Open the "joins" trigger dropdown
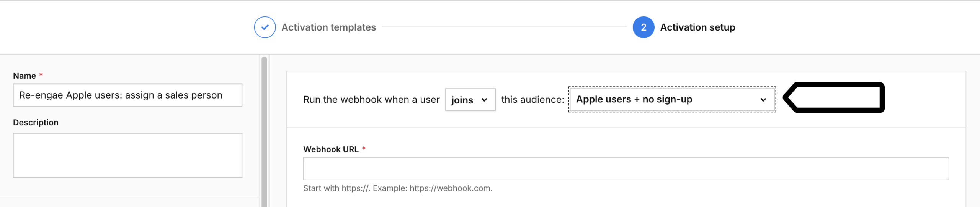 [x=470, y=100]
